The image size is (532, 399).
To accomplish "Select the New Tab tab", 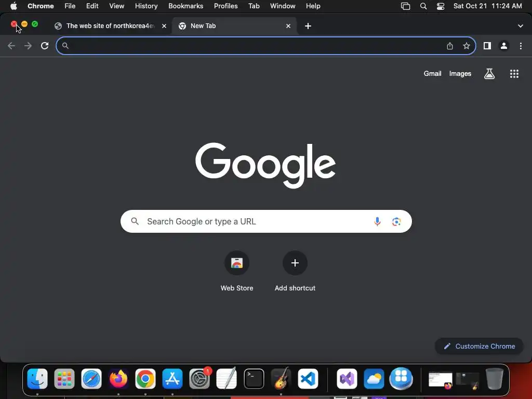I will (x=234, y=26).
